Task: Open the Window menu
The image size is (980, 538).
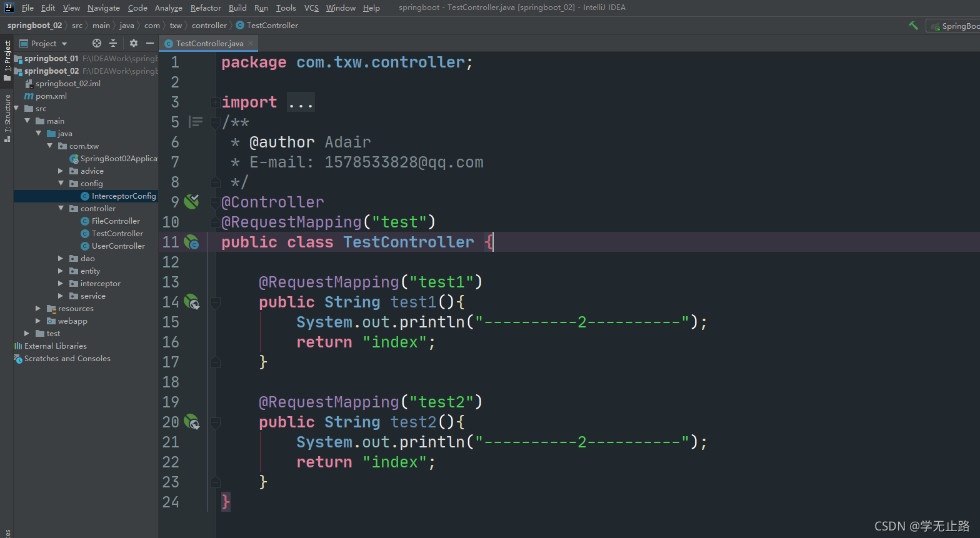Action: pos(341,7)
